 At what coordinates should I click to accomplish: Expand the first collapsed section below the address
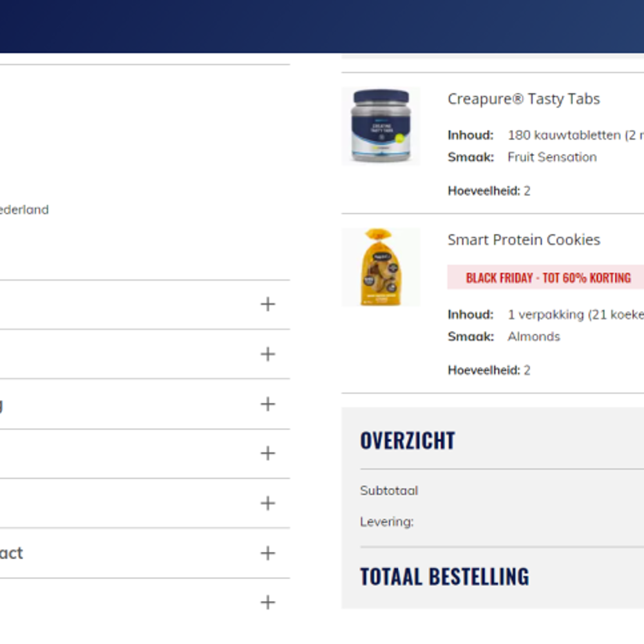pos(268,305)
